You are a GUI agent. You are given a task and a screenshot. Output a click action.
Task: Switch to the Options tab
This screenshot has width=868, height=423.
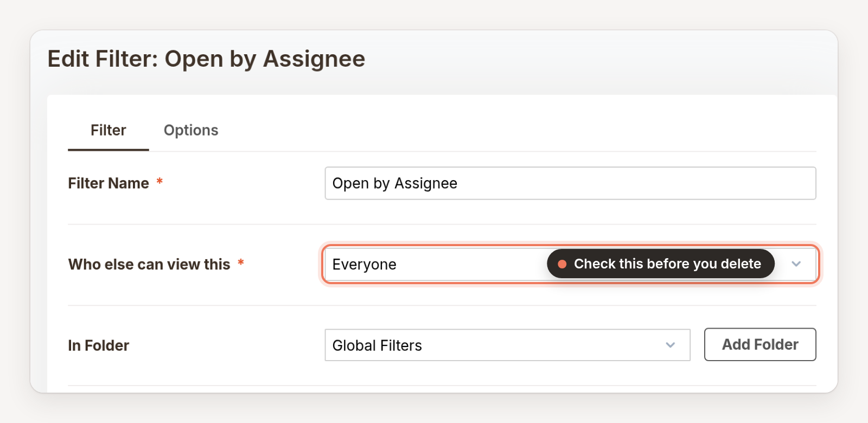191,130
